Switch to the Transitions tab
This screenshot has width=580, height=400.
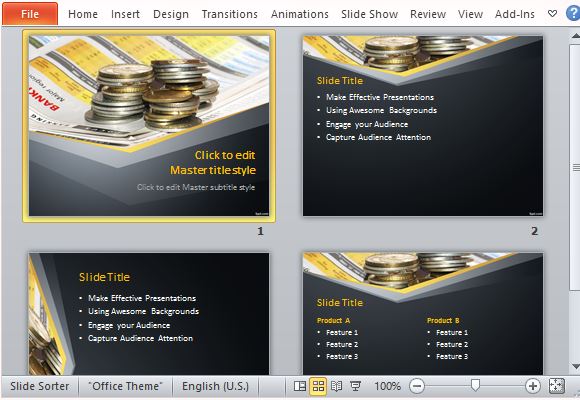click(230, 14)
